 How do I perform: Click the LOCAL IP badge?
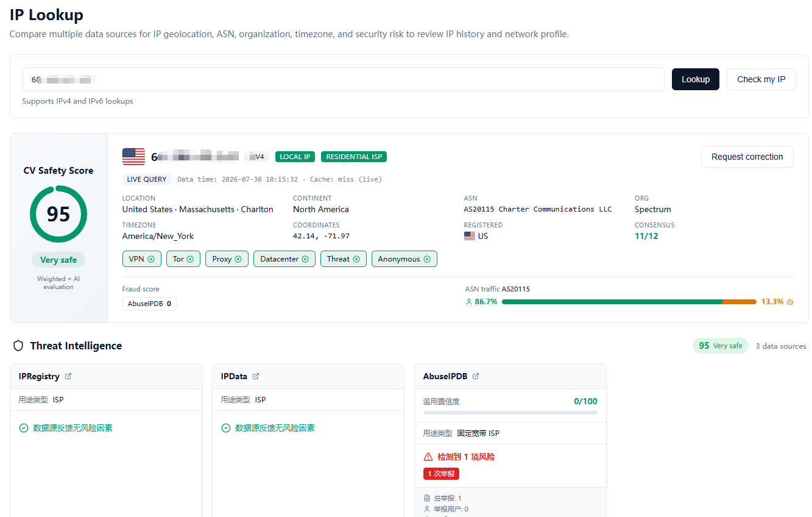pos(295,157)
